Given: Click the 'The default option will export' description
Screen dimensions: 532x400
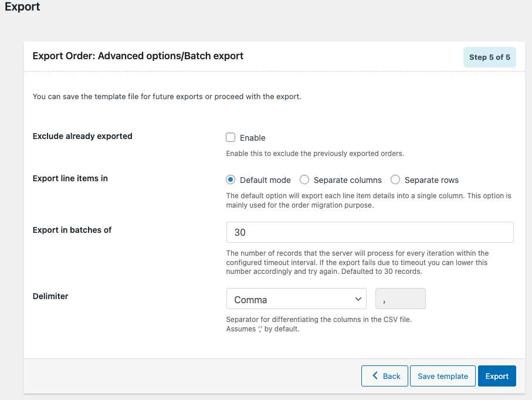Looking at the screenshot, I should [x=369, y=200].
